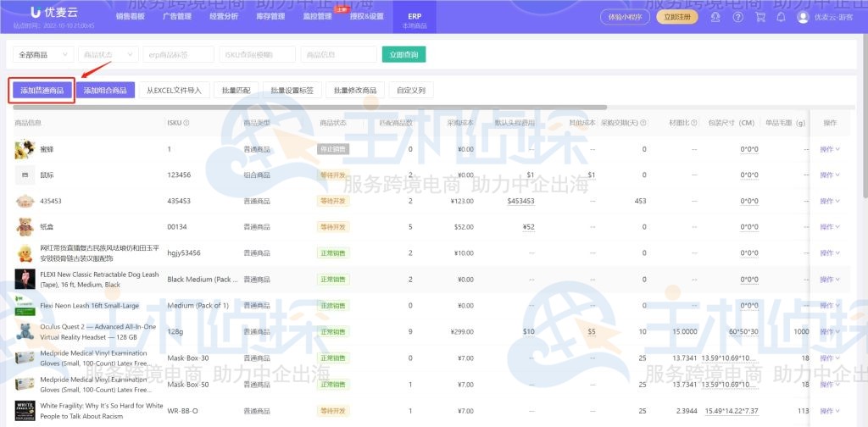Click the info icon beside 采购交期(天) header

643,123
